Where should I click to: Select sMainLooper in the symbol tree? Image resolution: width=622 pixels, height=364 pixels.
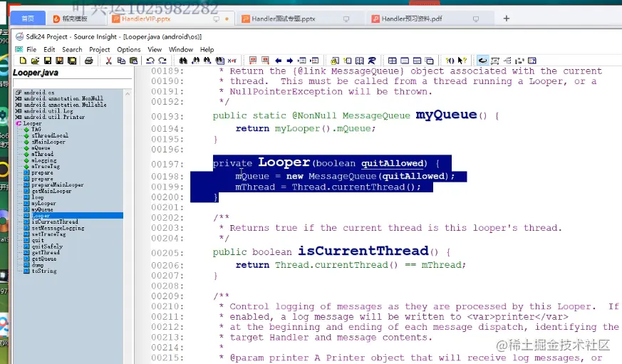[x=48, y=142]
